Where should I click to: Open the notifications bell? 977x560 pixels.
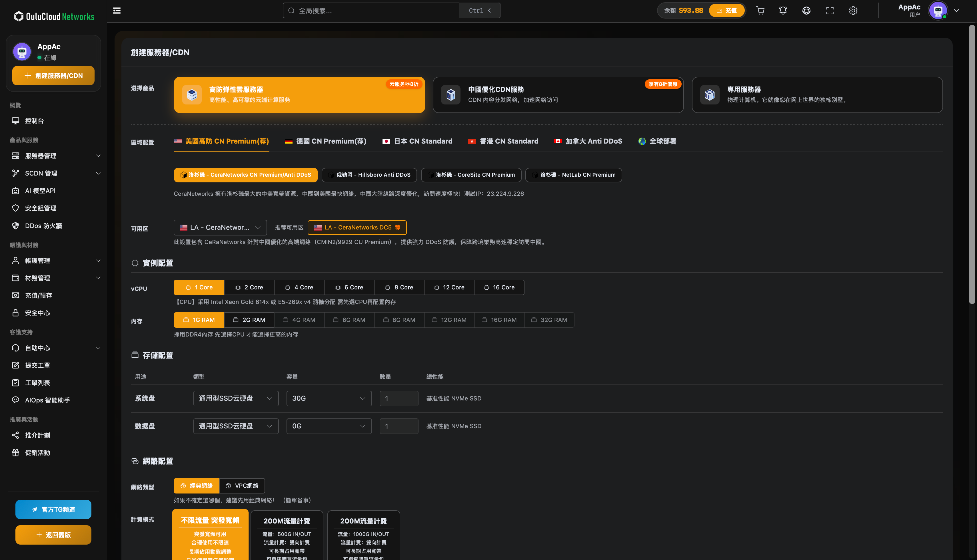click(783, 10)
